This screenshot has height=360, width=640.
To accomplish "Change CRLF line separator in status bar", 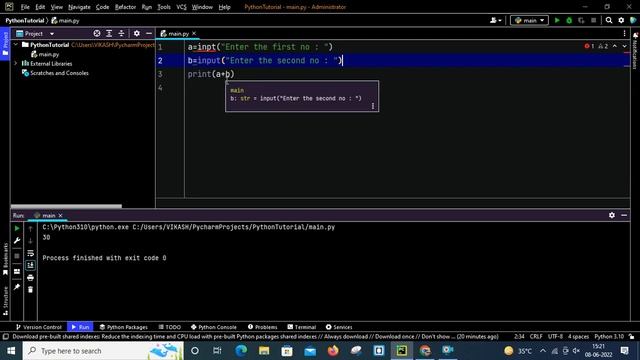I will [536, 337].
